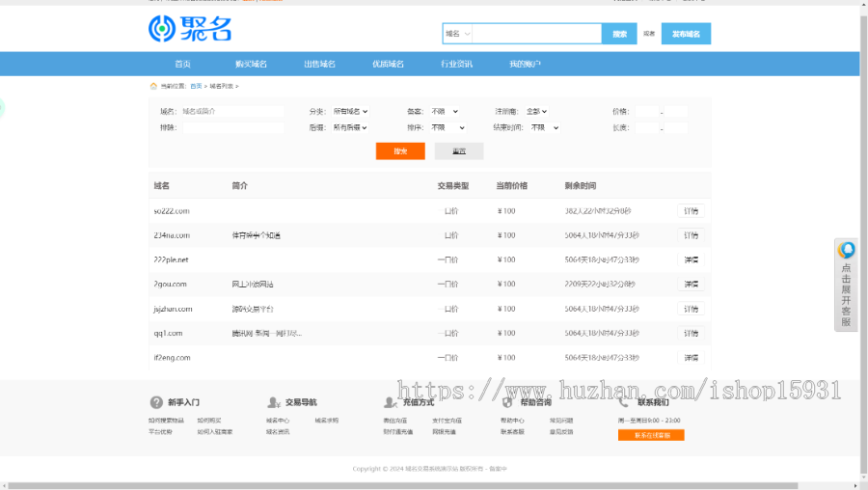Click the minimum 价格 input field

tap(646, 111)
